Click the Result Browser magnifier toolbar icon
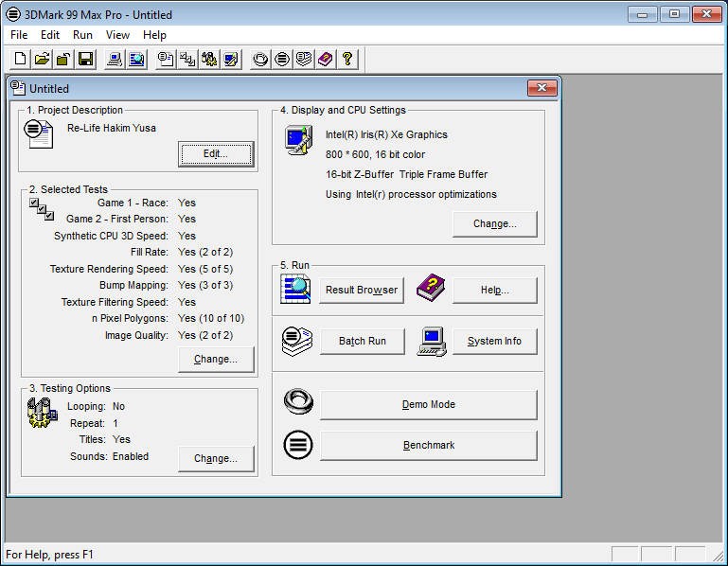Viewport: 728px width, 566px height. (x=136, y=59)
